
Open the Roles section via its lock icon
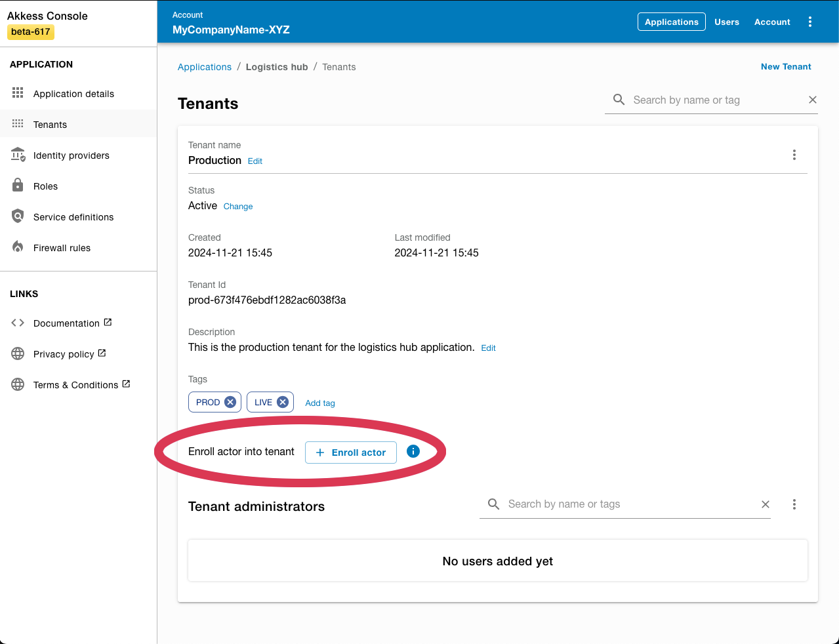17,186
